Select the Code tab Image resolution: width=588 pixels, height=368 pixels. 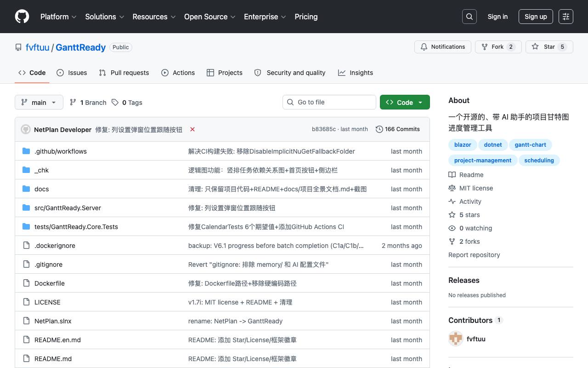32,73
